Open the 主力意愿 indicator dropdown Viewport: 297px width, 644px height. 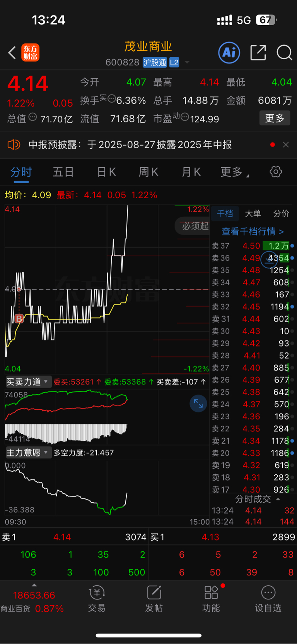coord(28,452)
